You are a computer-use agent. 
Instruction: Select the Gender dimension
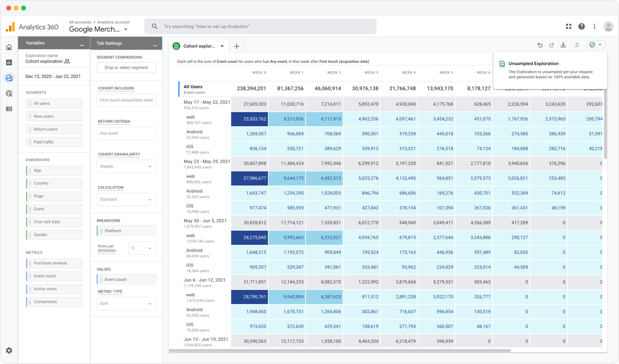54,235
